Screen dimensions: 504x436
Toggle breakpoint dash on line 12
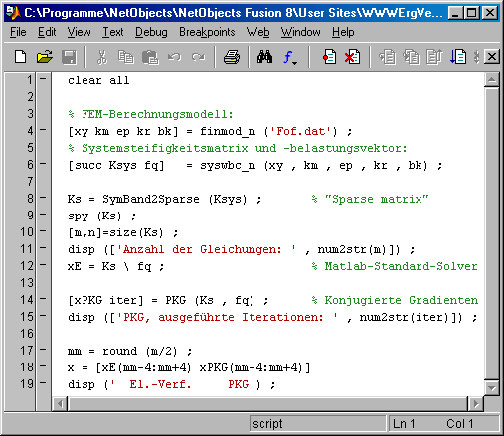click(x=43, y=265)
